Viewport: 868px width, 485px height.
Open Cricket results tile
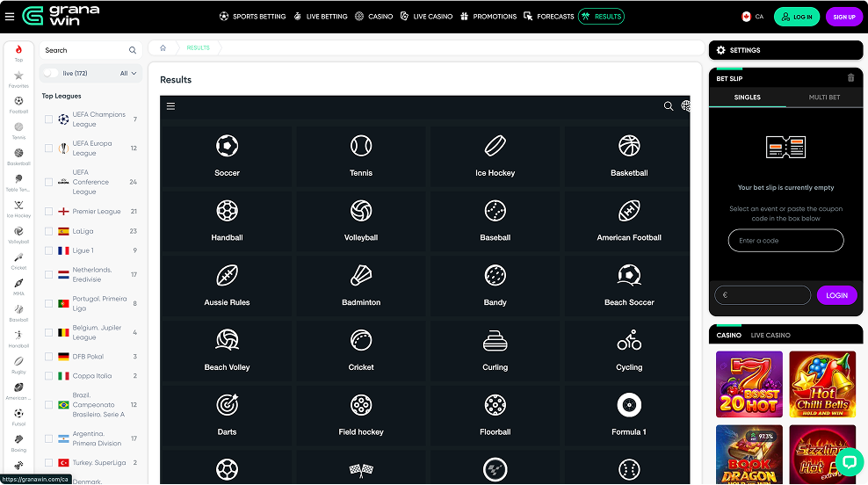361,351
